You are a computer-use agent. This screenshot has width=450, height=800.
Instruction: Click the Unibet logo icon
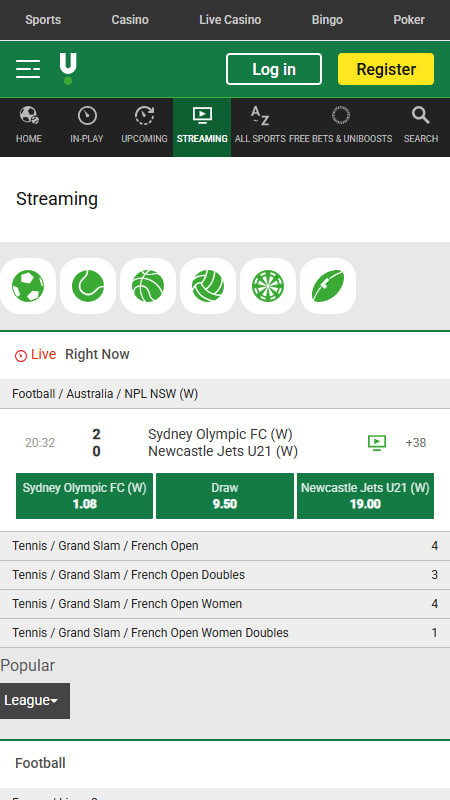[68, 69]
